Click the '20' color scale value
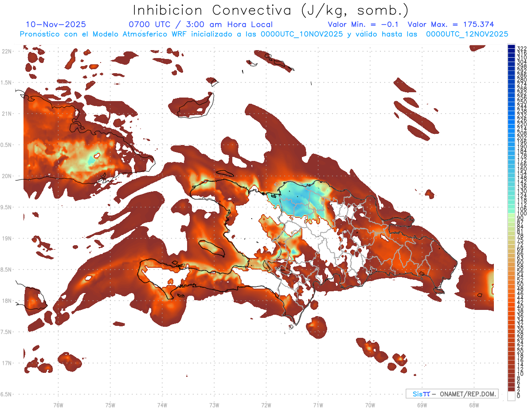532x411 pixels. pyautogui.click(x=520, y=351)
